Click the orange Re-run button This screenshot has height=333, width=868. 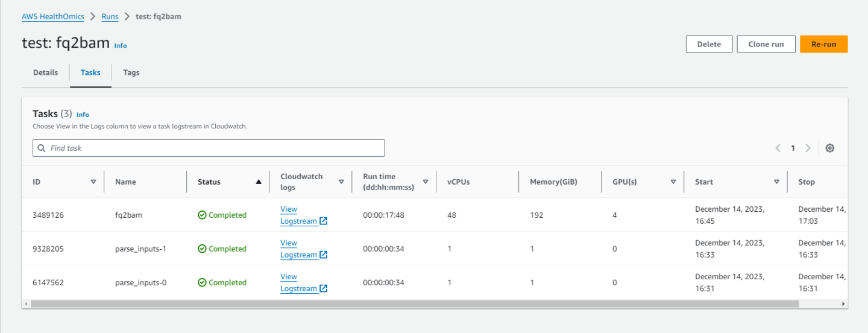click(823, 44)
